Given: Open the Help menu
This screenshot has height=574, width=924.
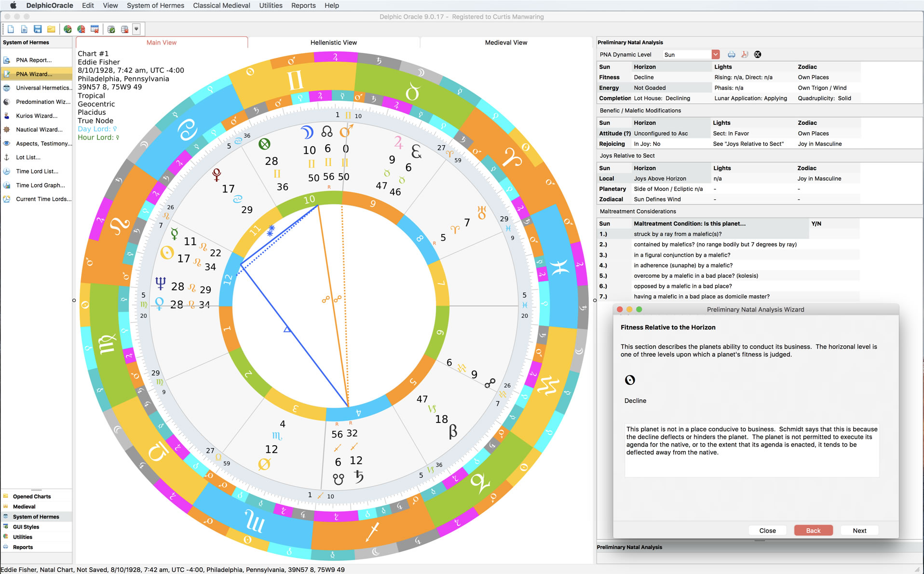Looking at the screenshot, I should coord(332,5).
